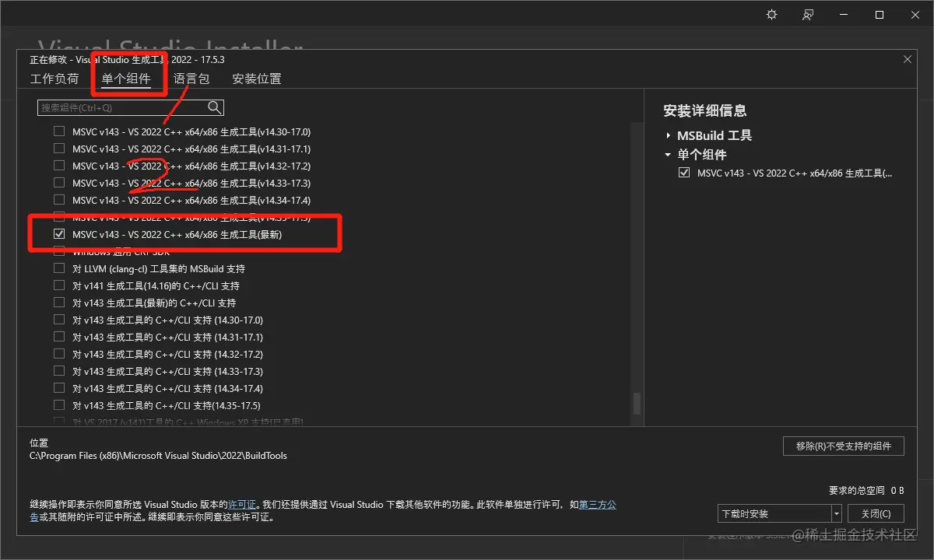Expand the MSBuild 工具 node in install details
934x560 pixels.
(x=668, y=135)
